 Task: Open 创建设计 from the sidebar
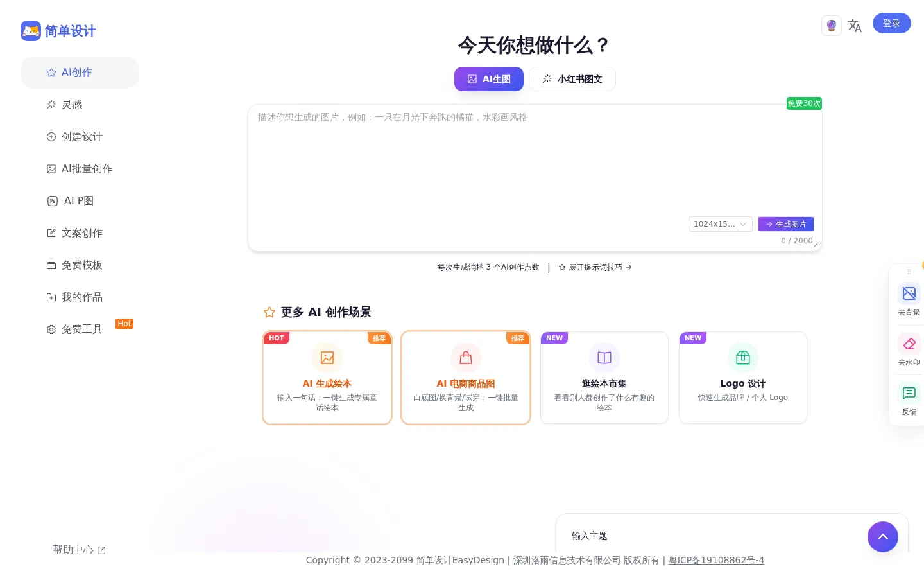coord(80,137)
